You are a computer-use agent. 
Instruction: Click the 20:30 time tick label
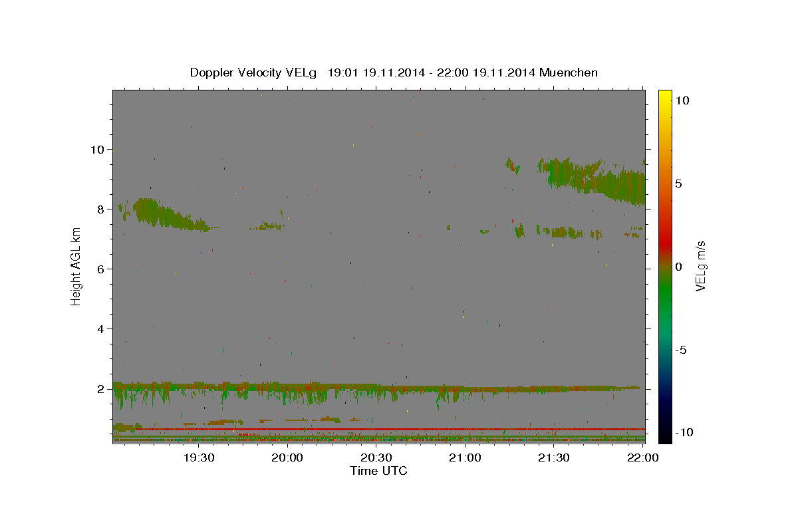click(376, 458)
